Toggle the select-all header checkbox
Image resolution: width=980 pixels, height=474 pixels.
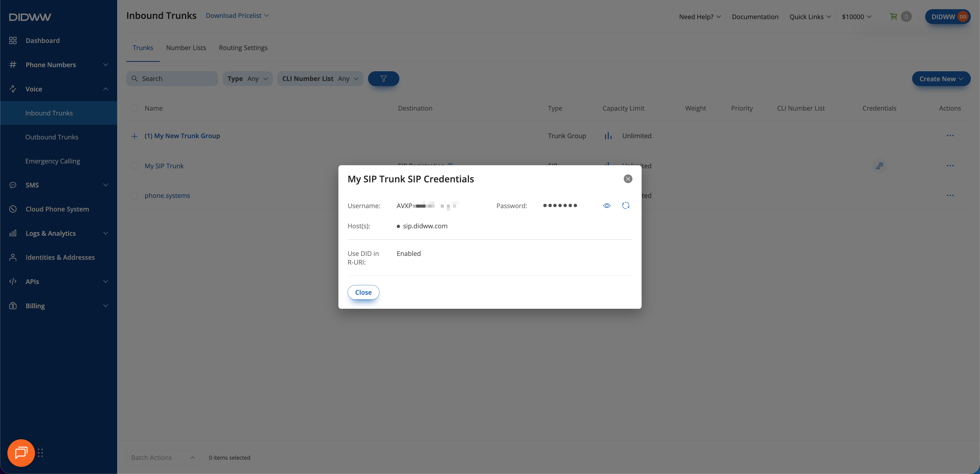pos(134,108)
